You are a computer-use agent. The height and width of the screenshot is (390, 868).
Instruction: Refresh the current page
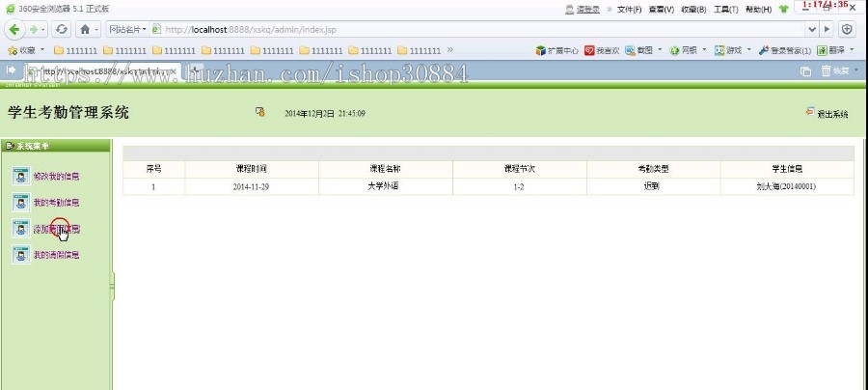[x=62, y=29]
